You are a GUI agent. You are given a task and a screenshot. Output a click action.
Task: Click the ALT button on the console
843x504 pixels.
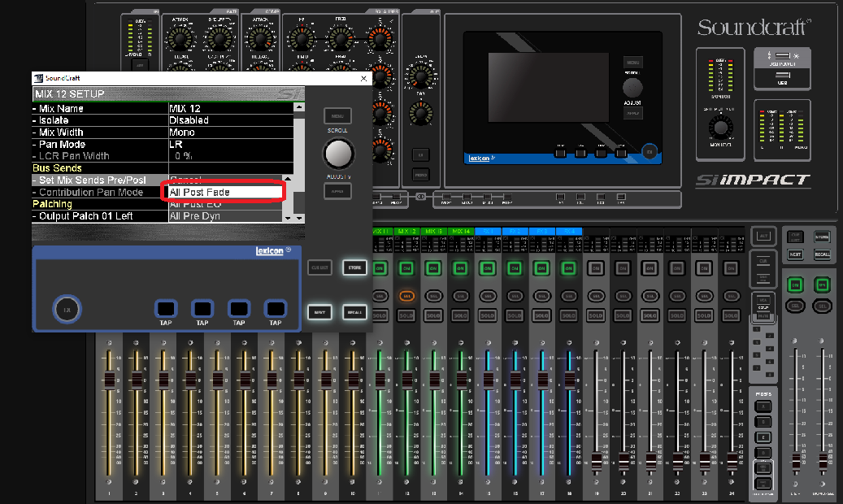763,236
